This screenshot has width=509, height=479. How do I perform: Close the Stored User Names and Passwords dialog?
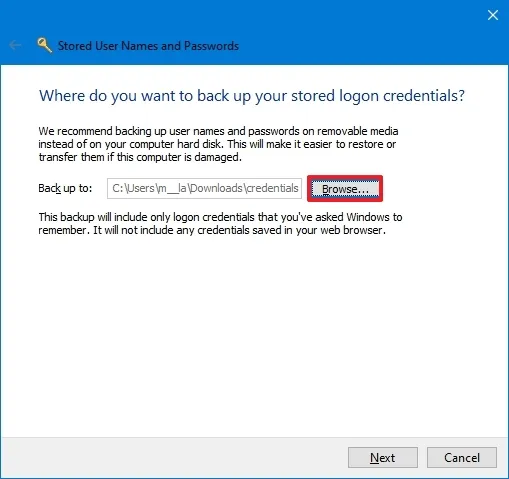tap(493, 15)
